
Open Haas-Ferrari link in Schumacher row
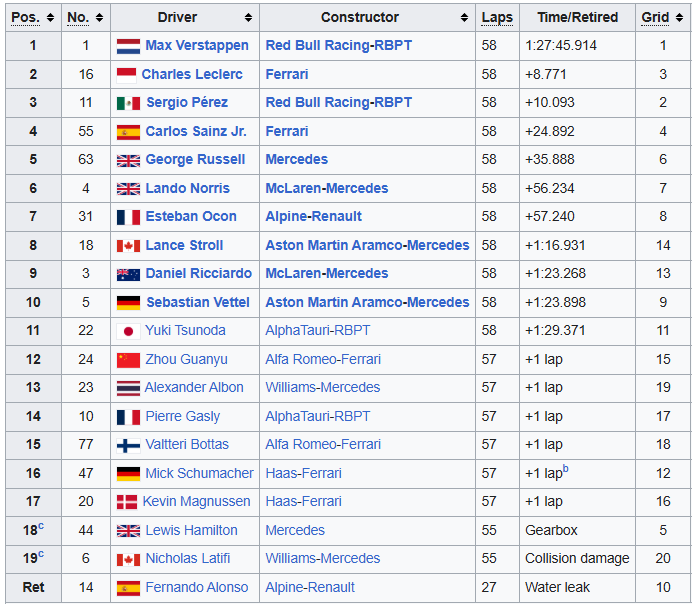tap(304, 473)
